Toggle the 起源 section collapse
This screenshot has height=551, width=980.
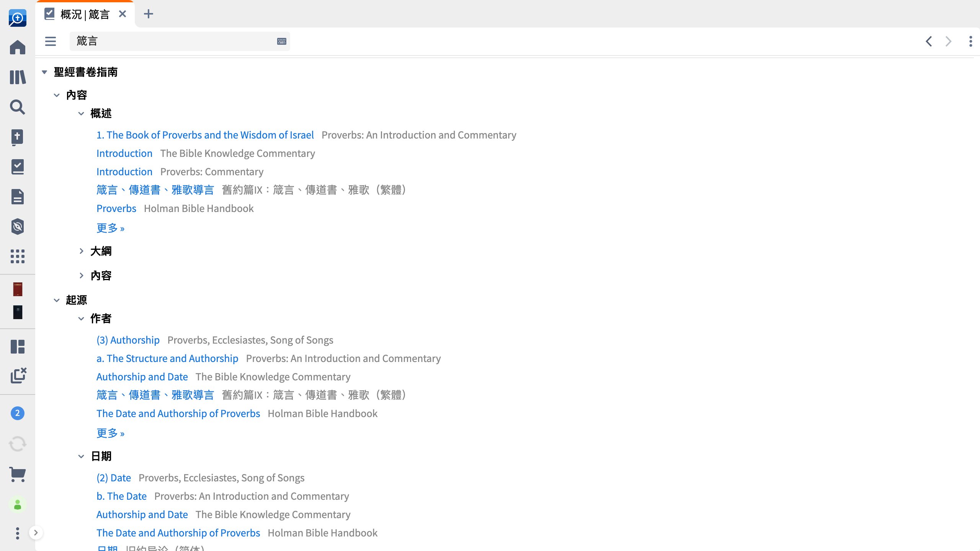57,299
